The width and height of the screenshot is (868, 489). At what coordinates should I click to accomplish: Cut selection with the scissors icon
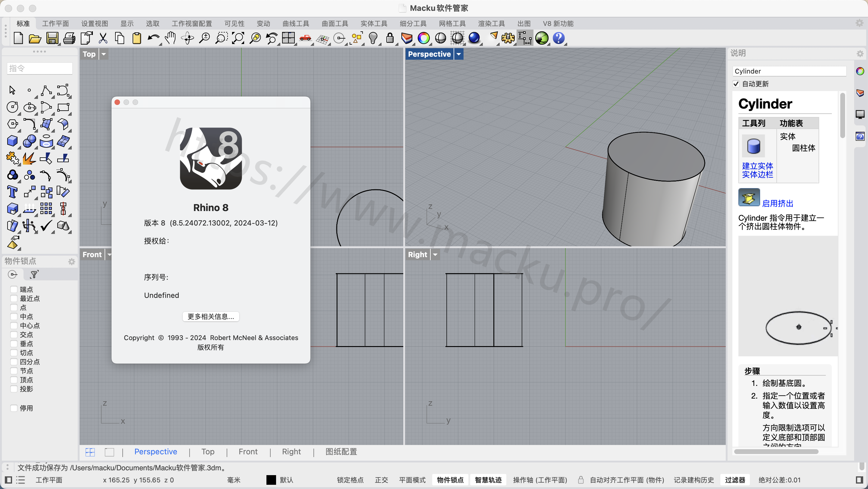coord(103,38)
